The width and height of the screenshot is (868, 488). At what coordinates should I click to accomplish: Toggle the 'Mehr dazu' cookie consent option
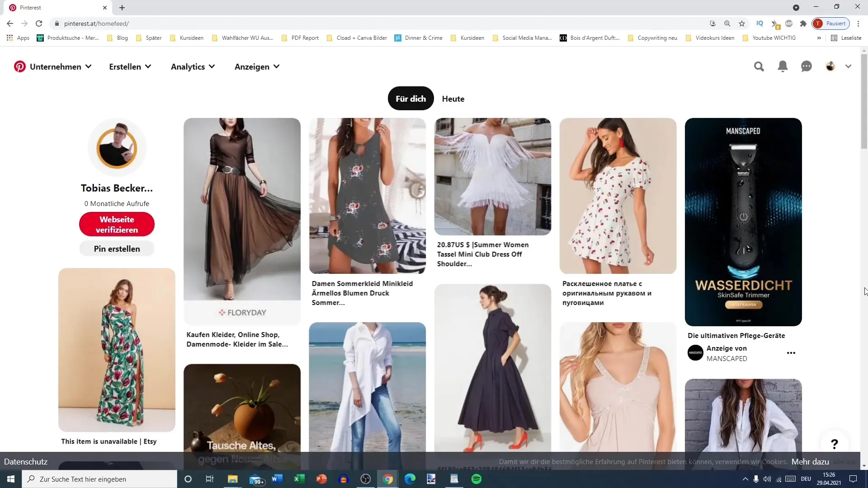tap(810, 462)
